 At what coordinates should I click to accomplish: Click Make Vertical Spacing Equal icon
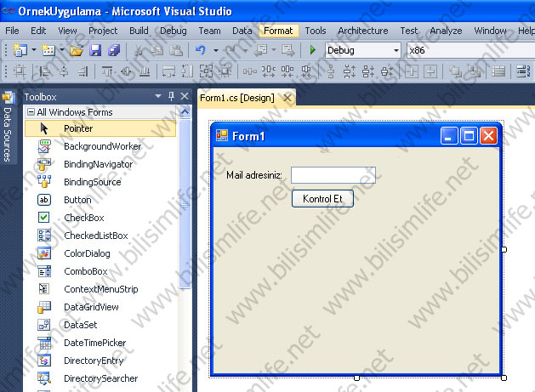(x=331, y=71)
